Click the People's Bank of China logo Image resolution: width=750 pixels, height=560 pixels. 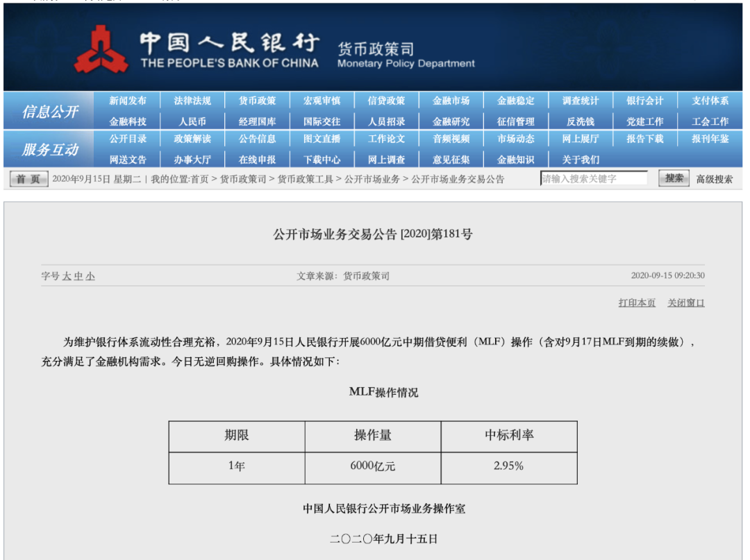[x=101, y=50]
